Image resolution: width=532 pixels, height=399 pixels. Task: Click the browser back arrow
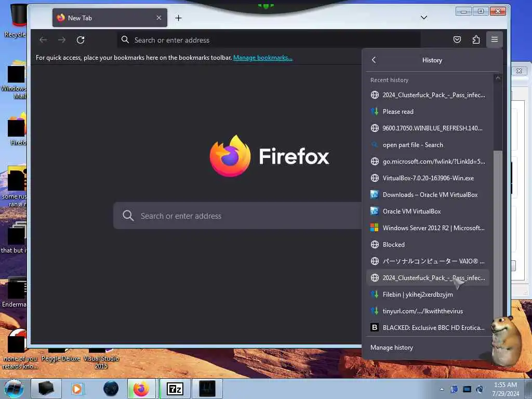click(43, 40)
